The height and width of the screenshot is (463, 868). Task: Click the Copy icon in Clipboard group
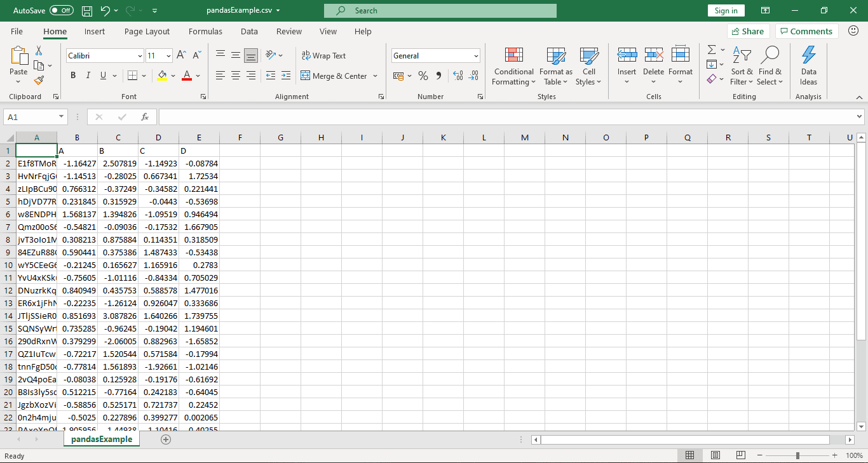[37, 65]
